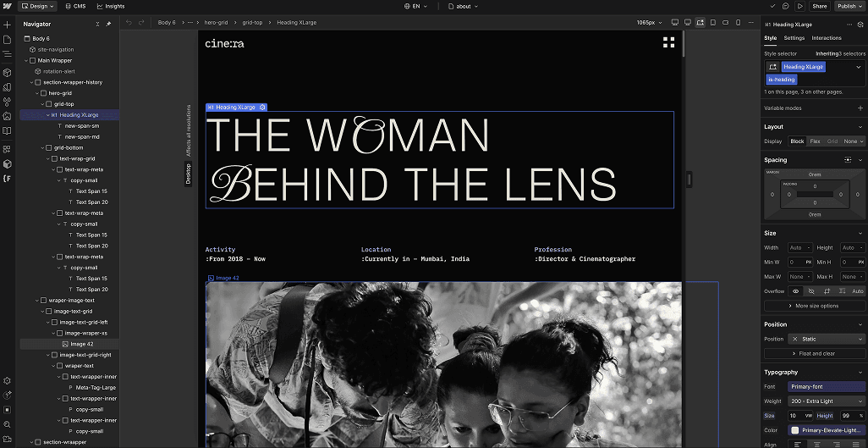Open the Components cube icon
The height and width of the screenshot is (448, 868).
click(x=7, y=73)
